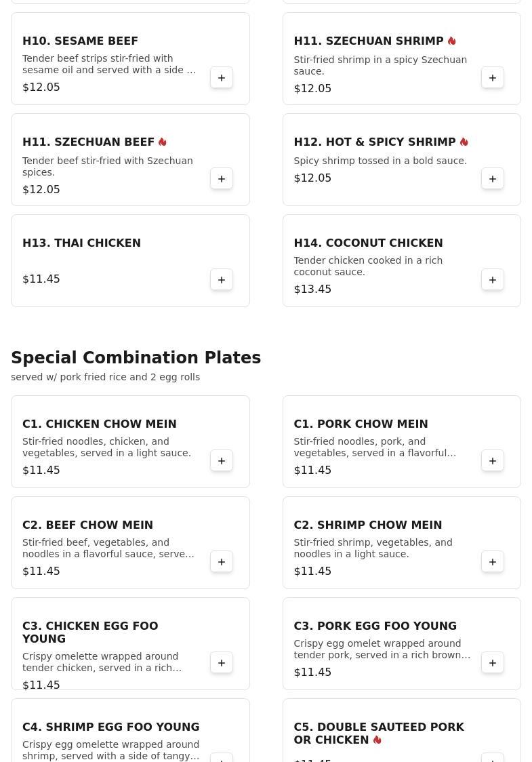Add H11 Szechuan Shrimp to cart
532x762 pixels.
click(x=493, y=78)
